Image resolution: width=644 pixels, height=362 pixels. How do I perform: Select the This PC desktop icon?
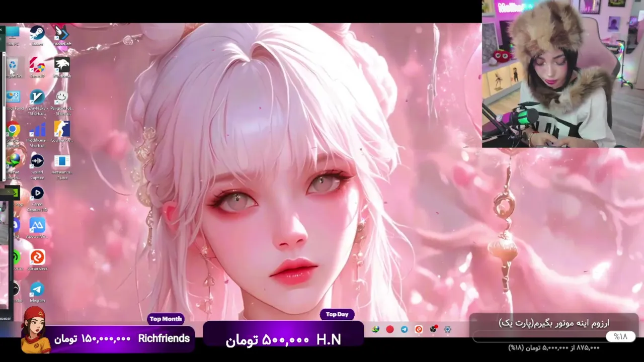tap(13, 36)
